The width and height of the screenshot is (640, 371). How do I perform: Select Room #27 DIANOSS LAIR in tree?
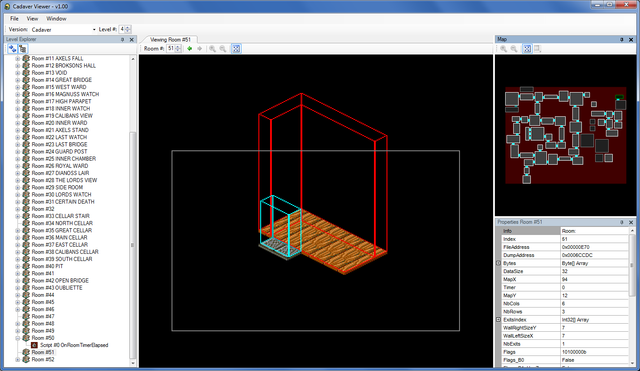tap(60, 173)
